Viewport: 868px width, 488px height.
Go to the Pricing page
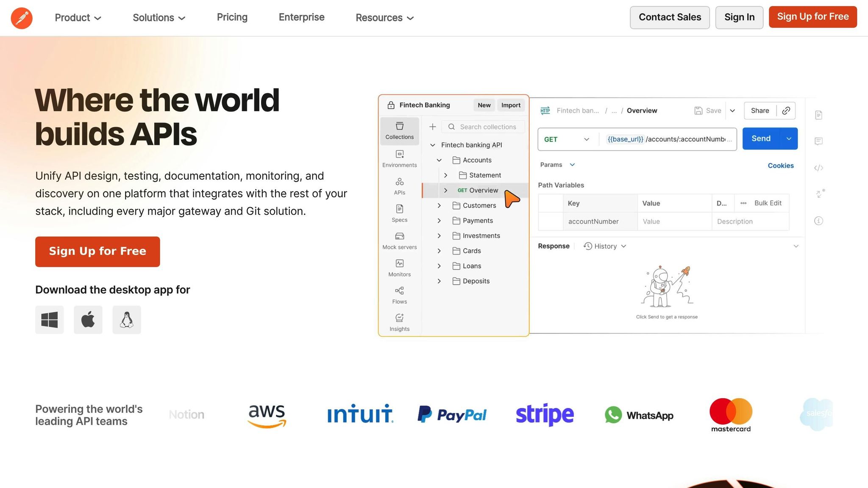[x=232, y=17]
